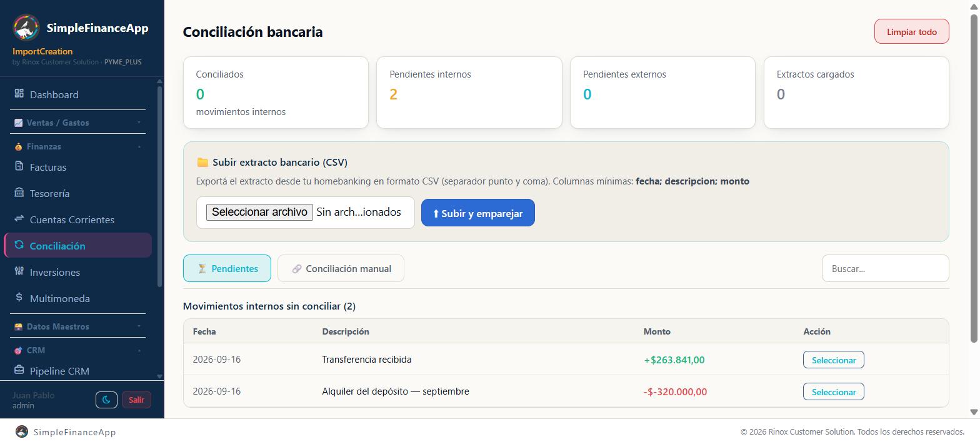This screenshot has width=980, height=444.
Task: Open Tesorería menu item
Action: 77,193
